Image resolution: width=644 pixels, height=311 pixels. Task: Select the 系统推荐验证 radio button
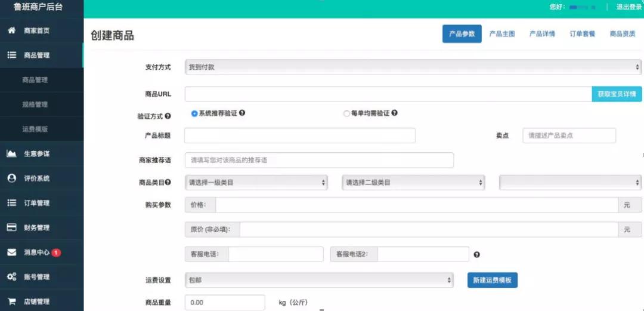pyautogui.click(x=194, y=113)
